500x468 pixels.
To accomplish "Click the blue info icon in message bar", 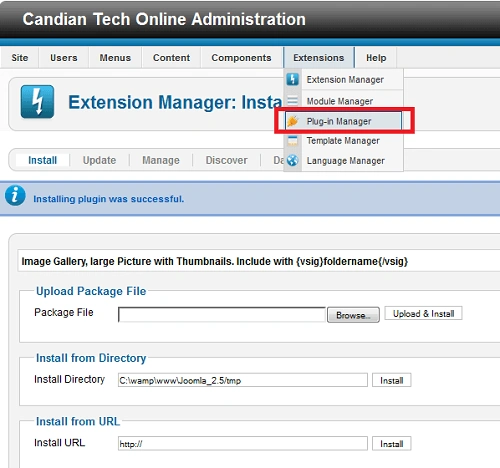I will pos(15,196).
